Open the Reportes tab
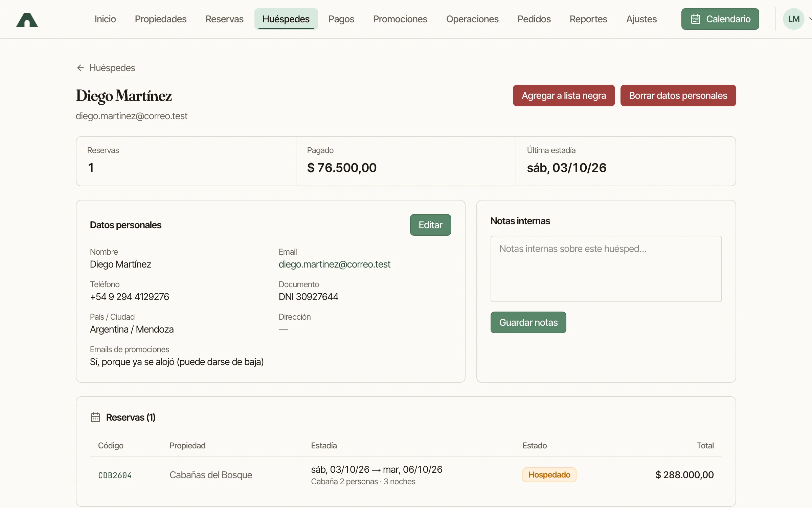Viewport: 812px width, 508px height. (x=588, y=19)
